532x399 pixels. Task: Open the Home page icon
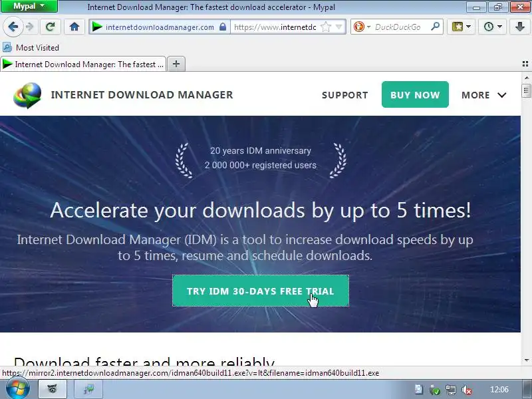click(74, 27)
